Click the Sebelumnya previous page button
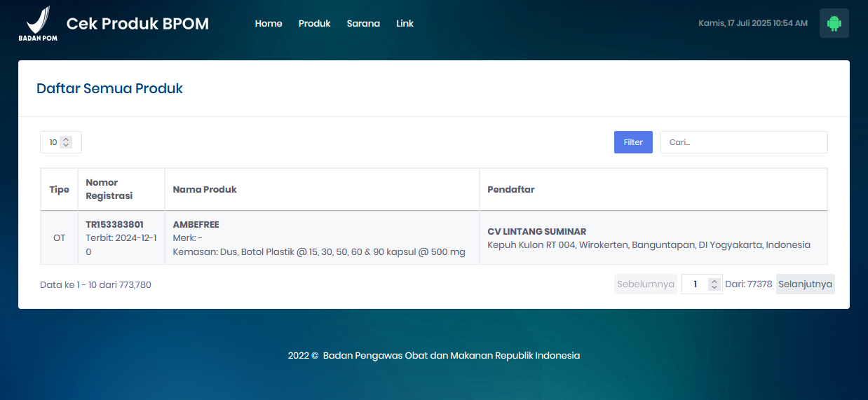 (x=645, y=284)
